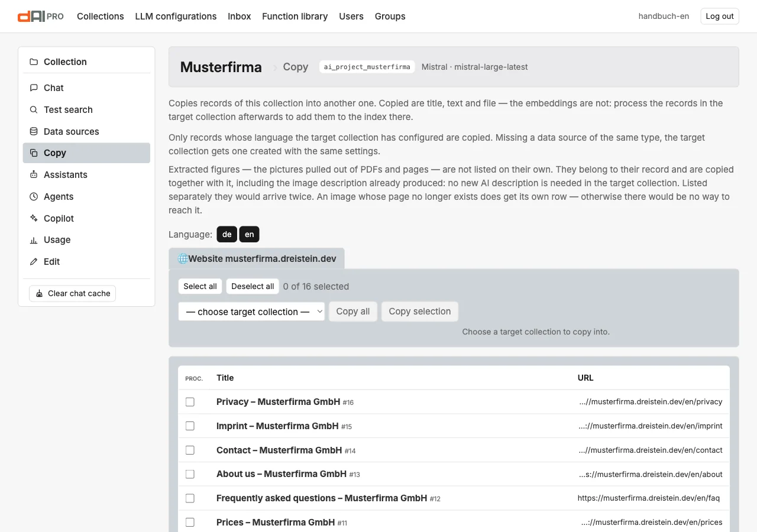Tick the checkbox for Privacy – Musterfirma GmbH

click(190, 402)
